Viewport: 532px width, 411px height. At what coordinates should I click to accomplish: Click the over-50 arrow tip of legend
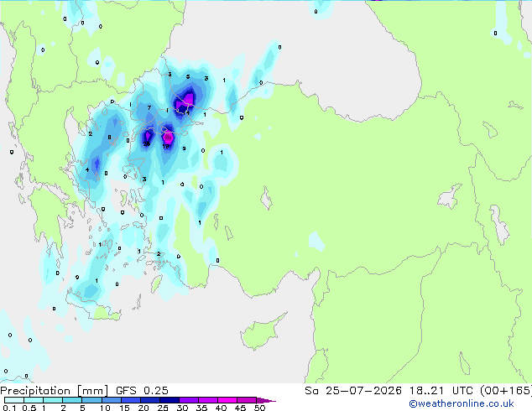(266, 401)
